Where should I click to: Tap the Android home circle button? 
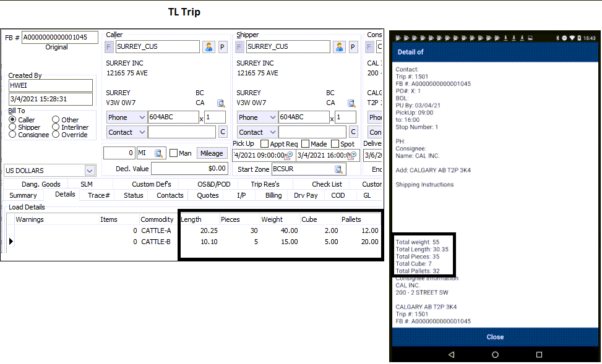click(495, 355)
